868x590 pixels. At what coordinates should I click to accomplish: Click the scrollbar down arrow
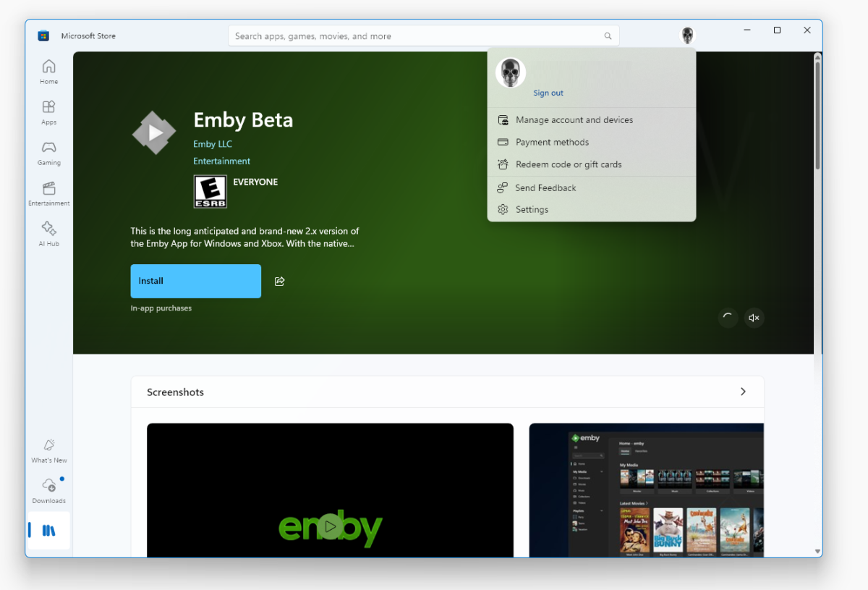pos(817,552)
